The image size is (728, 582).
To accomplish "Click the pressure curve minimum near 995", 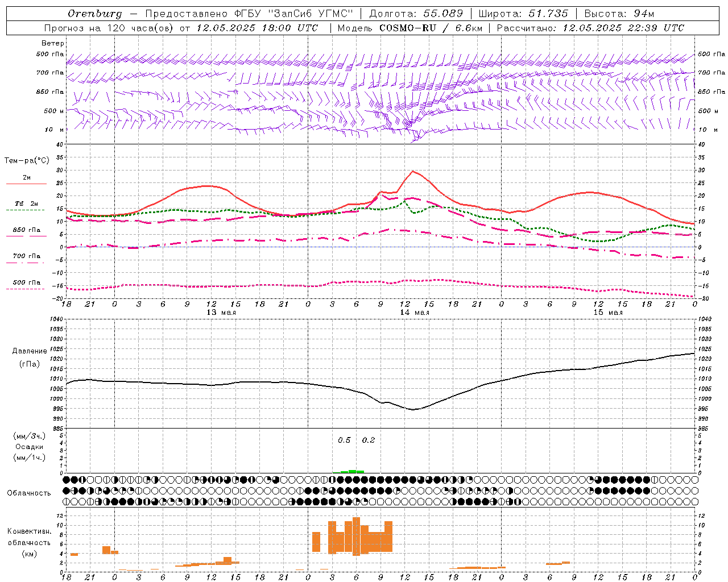I will point(414,409).
